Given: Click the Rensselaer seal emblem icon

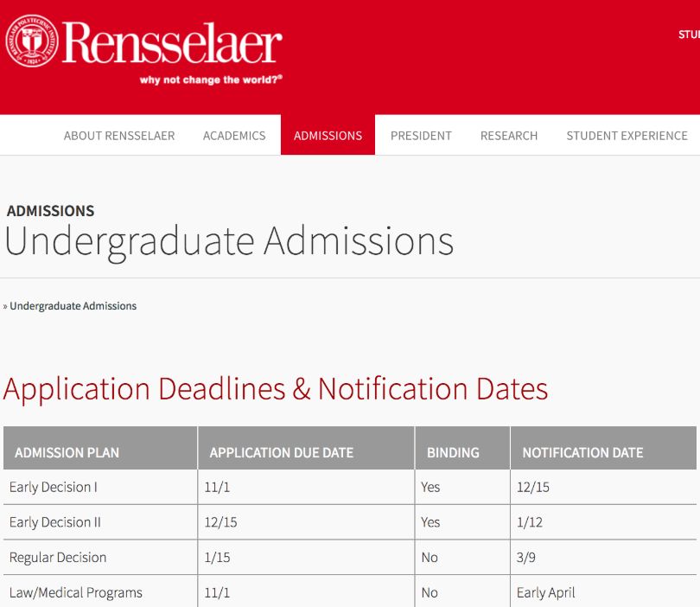Looking at the screenshot, I should pos(31,42).
